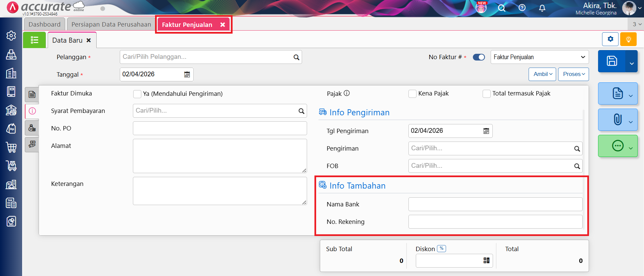Viewport: 644px width, 276px height.
Task: Click the blue save icon button
Action: [611, 61]
